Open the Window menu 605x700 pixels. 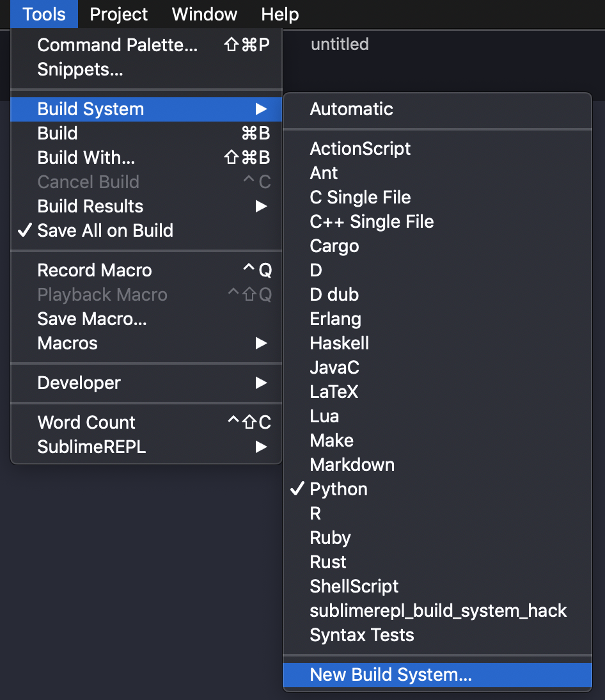(x=205, y=14)
